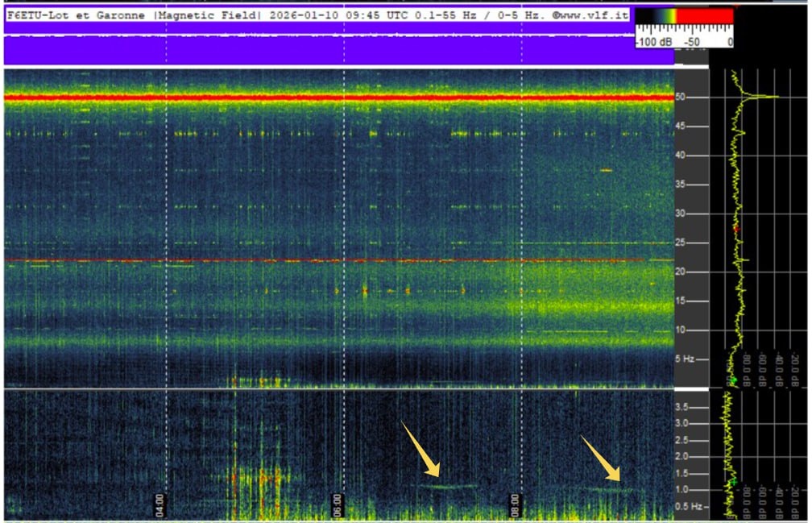Click the 20 Hz frequency axis label
Screen dimensions: 812x523
pyautogui.click(x=681, y=272)
